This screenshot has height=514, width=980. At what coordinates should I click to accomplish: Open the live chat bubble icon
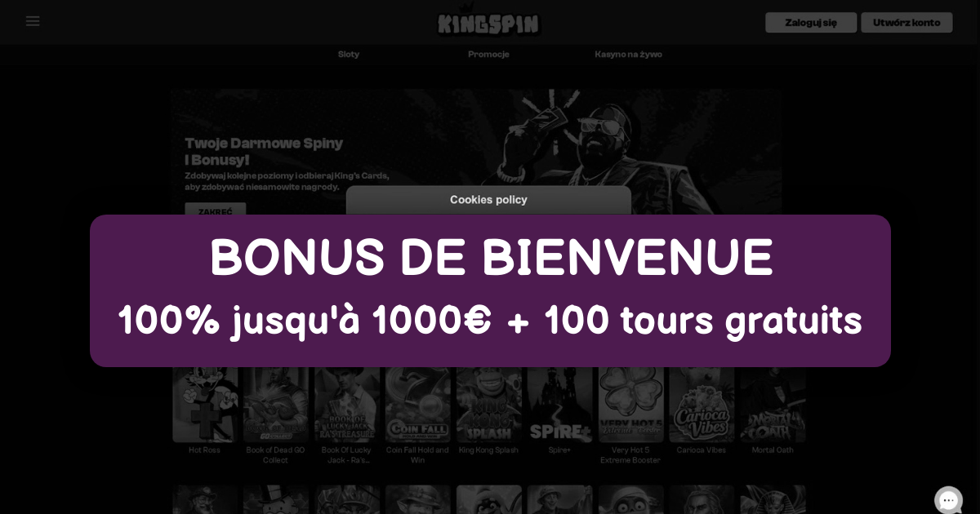[x=948, y=500]
